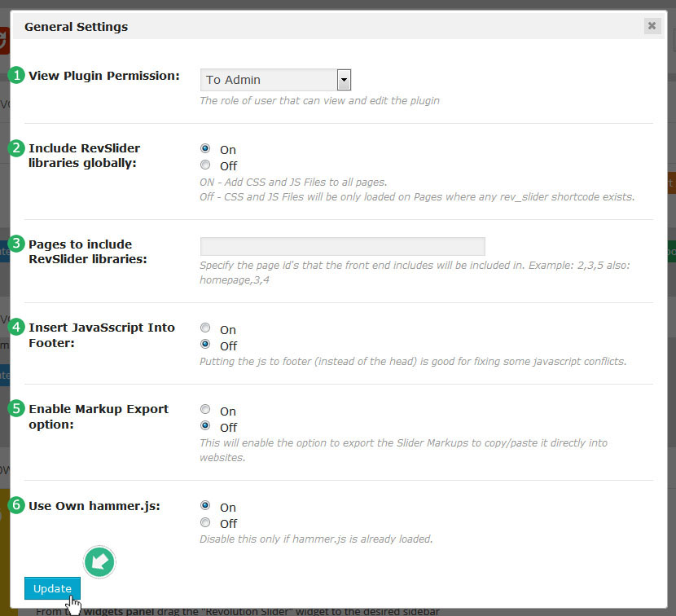Click the green number 2 badge
The height and width of the screenshot is (616, 676).
pyautogui.click(x=16, y=148)
